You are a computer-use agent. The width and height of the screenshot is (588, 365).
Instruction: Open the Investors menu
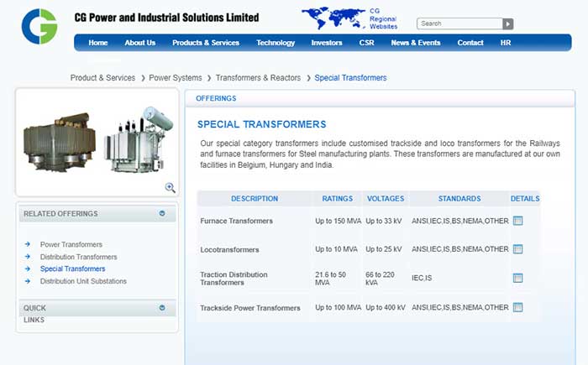tap(327, 43)
